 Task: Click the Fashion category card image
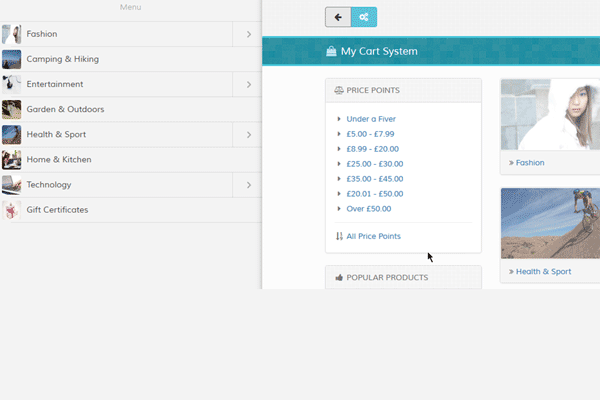[550, 114]
